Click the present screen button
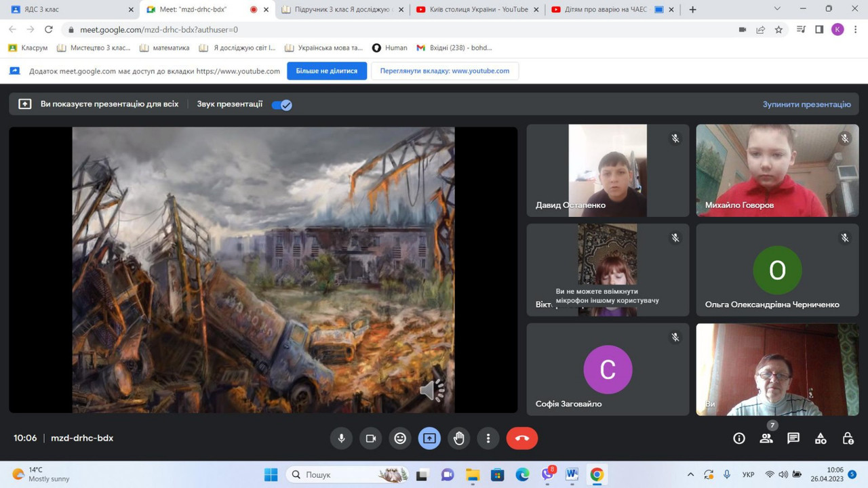This screenshot has height=488, width=868. coord(429,439)
